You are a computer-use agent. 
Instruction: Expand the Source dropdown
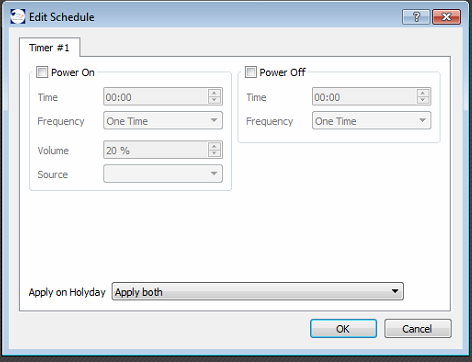tap(163, 174)
